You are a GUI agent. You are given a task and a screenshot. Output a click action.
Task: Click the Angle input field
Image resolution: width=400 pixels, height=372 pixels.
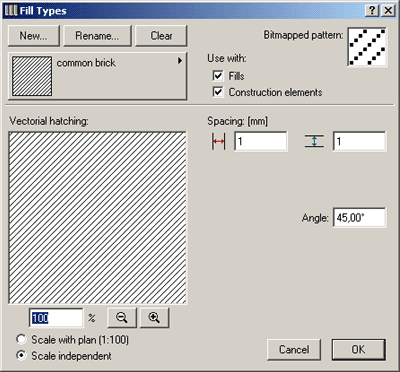tap(360, 218)
